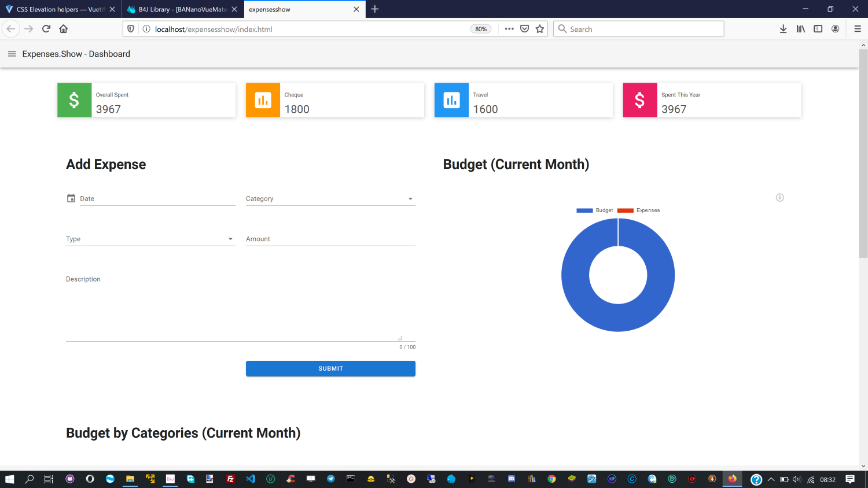Expand the Type dropdown
Image resolution: width=868 pixels, height=488 pixels.
pyautogui.click(x=150, y=239)
